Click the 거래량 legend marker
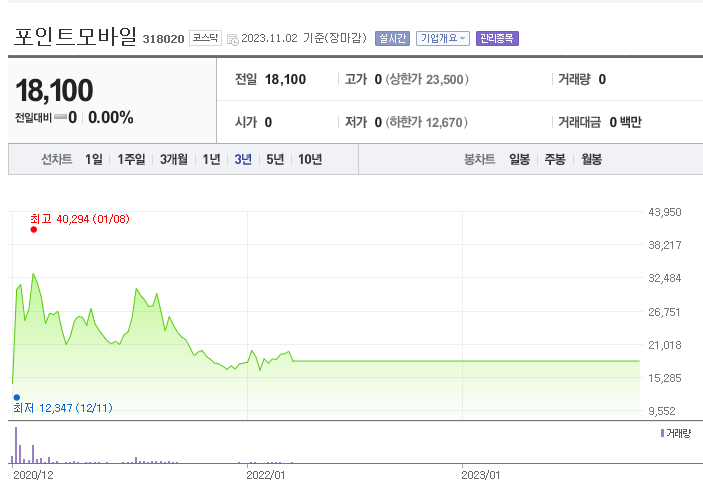This screenshot has width=703, height=487. [663, 433]
